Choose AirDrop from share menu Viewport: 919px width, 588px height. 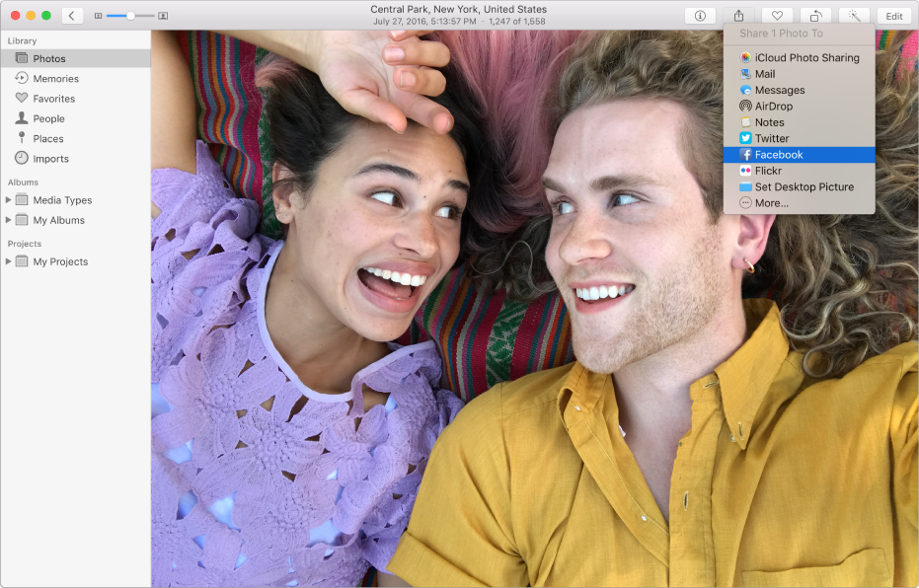799,106
